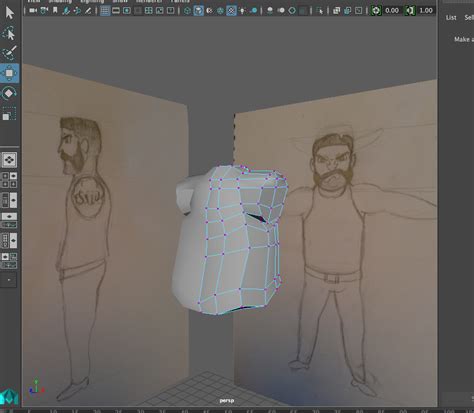Enable Wireframe display mode
This screenshot has height=413, width=474.
[x=187, y=11]
